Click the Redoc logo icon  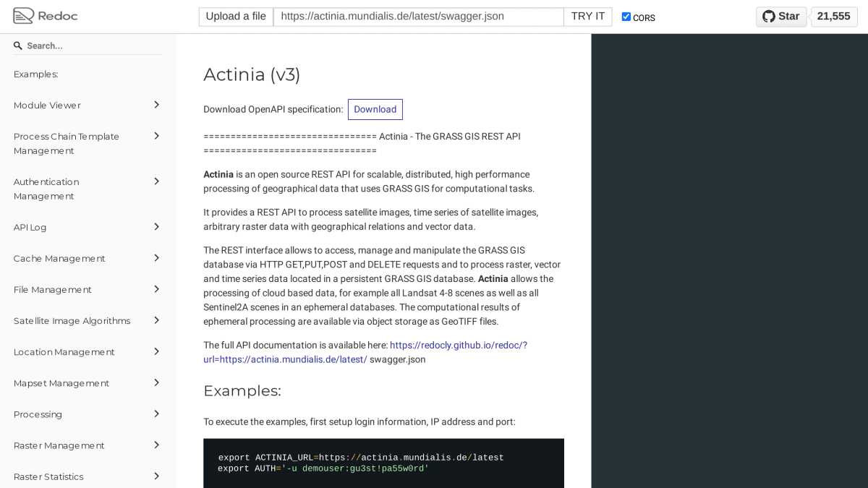[x=23, y=16]
